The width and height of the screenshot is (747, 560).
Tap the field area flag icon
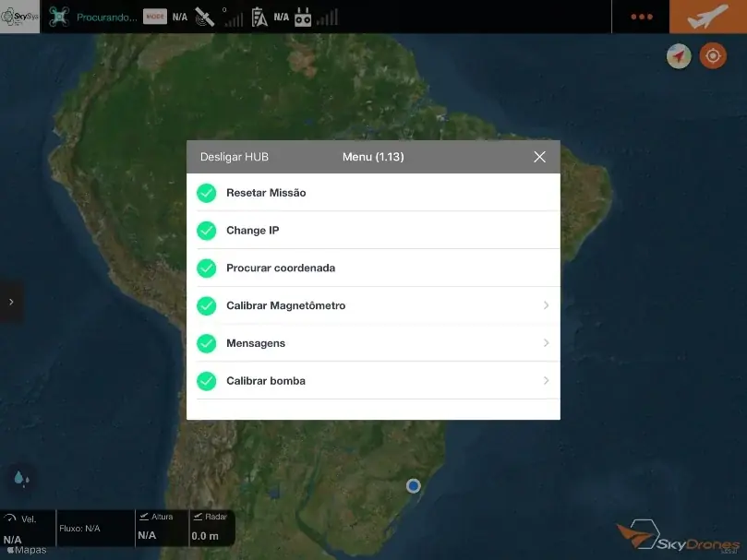259,18
